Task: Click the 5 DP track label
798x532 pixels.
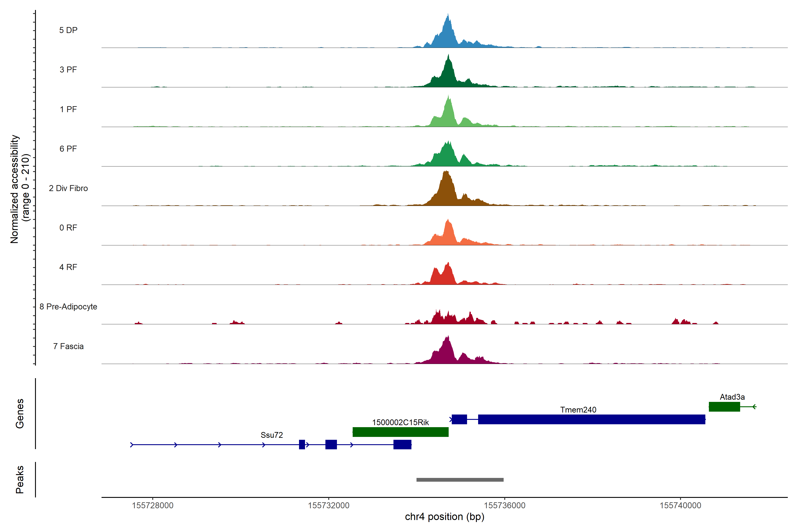Action: click(x=68, y=30)
